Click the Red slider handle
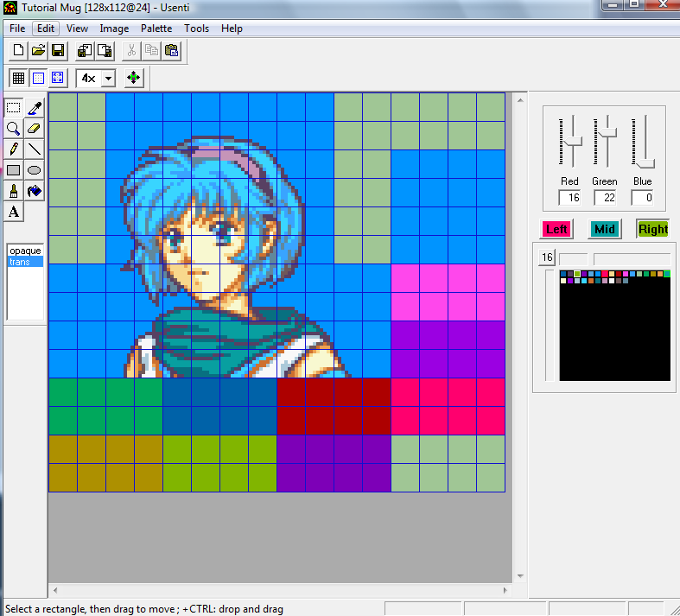Image resolution: width=680 pixels, height=616 pixels. [573, 142]
